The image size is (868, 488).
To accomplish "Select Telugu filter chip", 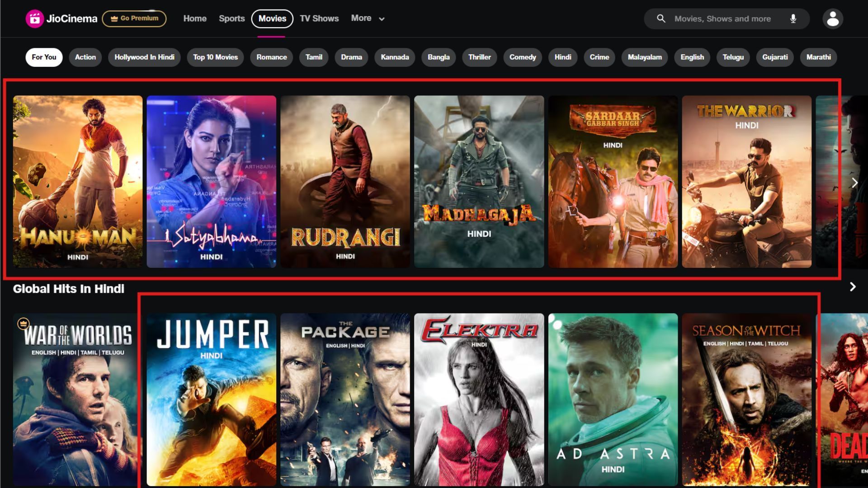I will click(x=733, y=57).
